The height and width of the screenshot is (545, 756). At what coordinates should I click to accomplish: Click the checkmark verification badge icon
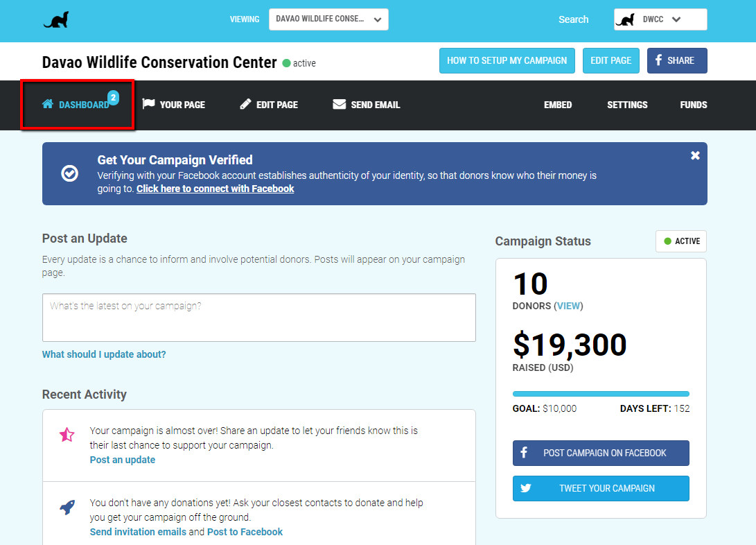pos(69,173)
